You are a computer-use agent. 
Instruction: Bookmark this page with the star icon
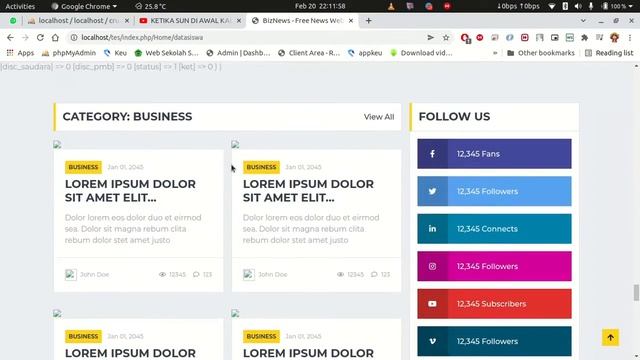click(x=446, y=38)
